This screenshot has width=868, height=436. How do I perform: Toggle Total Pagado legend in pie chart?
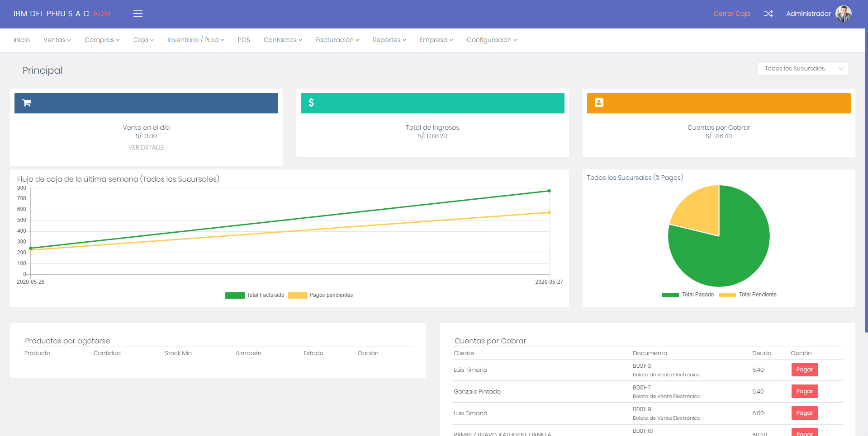(x=688, y=295)
